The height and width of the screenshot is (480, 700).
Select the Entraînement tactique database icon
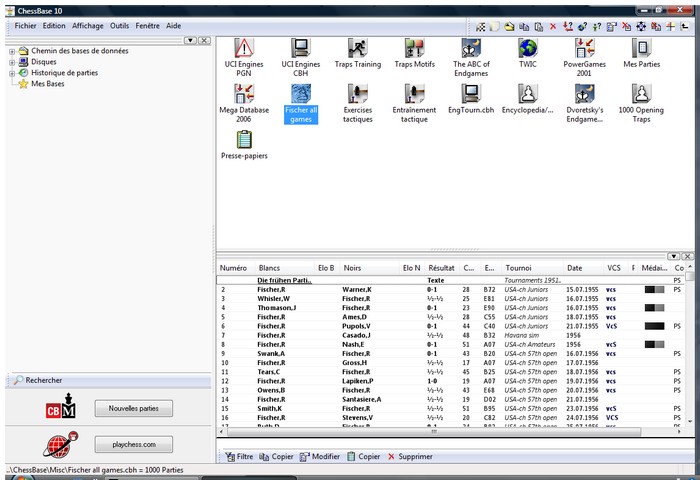(414, 104)
